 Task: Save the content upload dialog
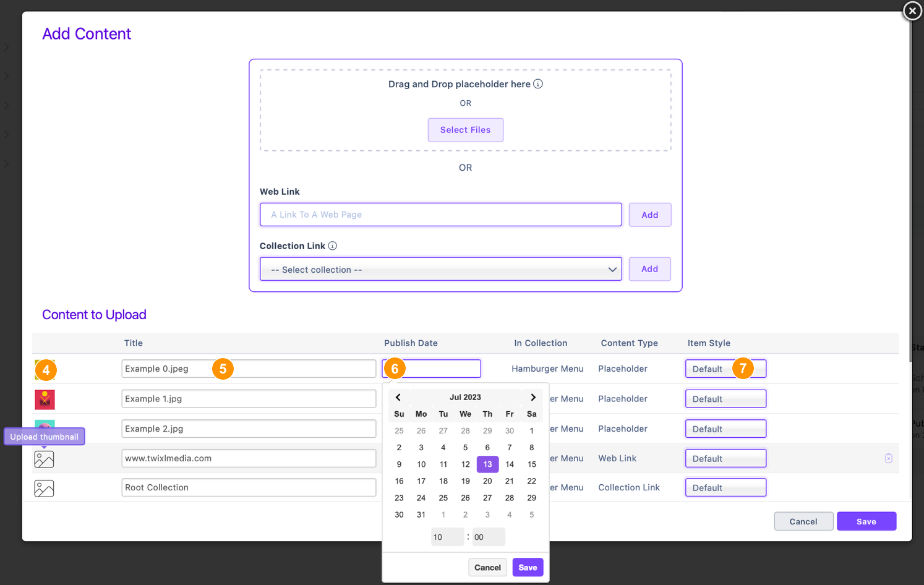(x=866, y=521)
